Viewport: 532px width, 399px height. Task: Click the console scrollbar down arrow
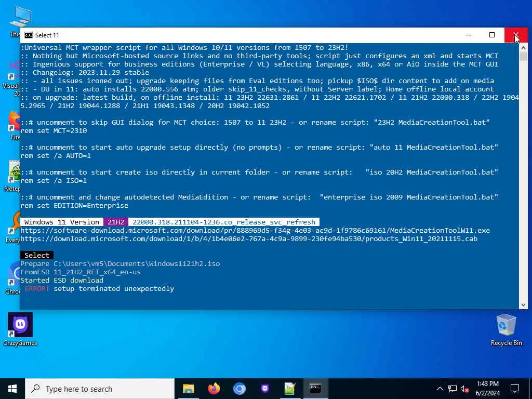pyautogui.click(x=523, y=305)
